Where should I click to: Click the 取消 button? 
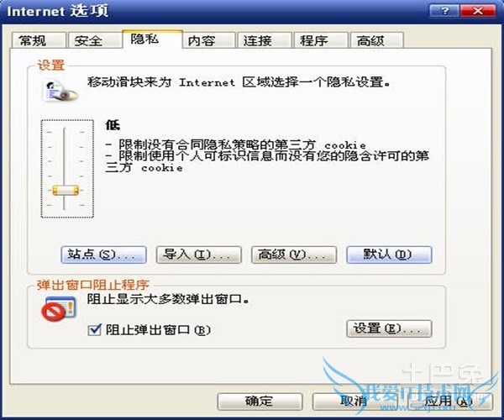[354, 402]
